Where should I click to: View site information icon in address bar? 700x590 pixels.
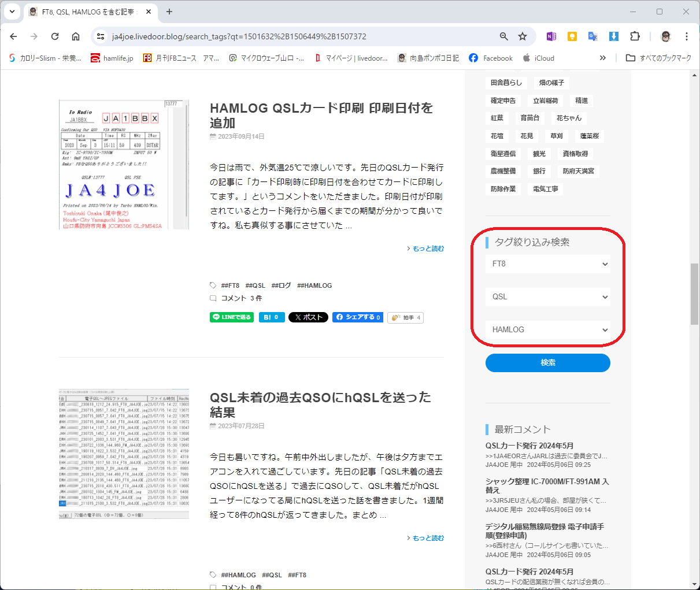101,36
